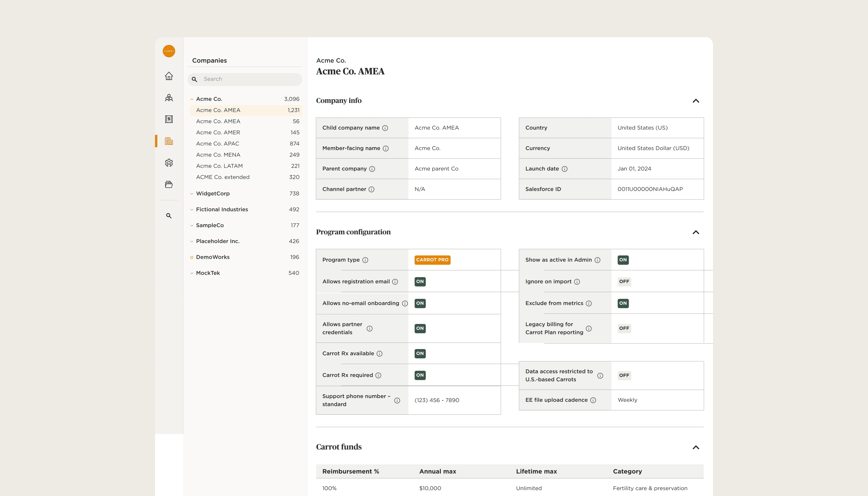Toggle Allows registration email ON switch
This screenshot has height=496, width=868.
coord(420,281)
